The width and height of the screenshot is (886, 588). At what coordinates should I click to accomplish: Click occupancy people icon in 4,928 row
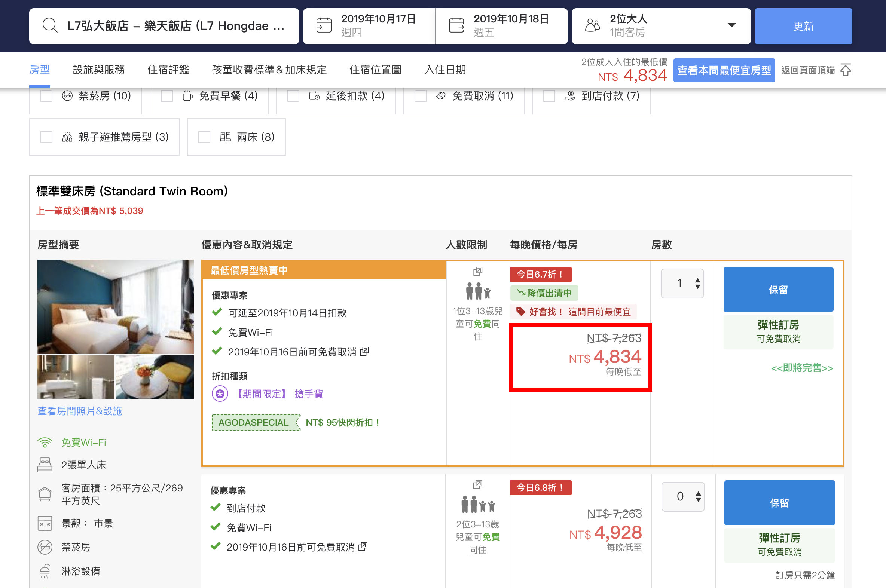[x=478, y=504]
